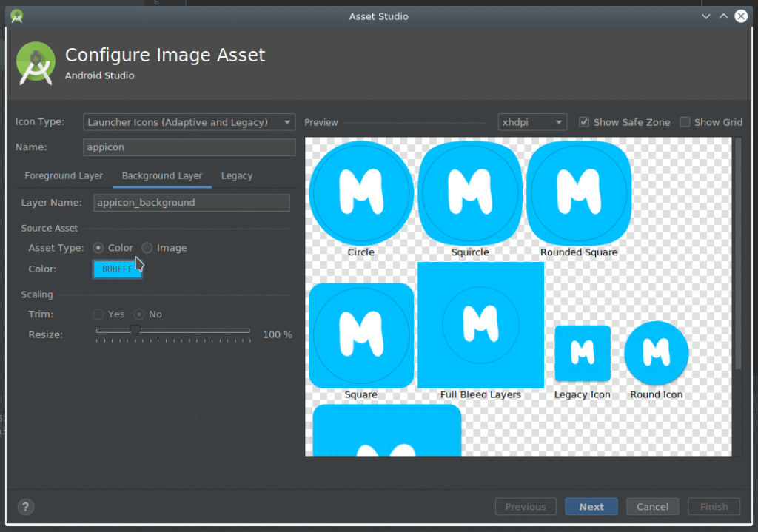Click the Next button

click(x=591, y=507)
